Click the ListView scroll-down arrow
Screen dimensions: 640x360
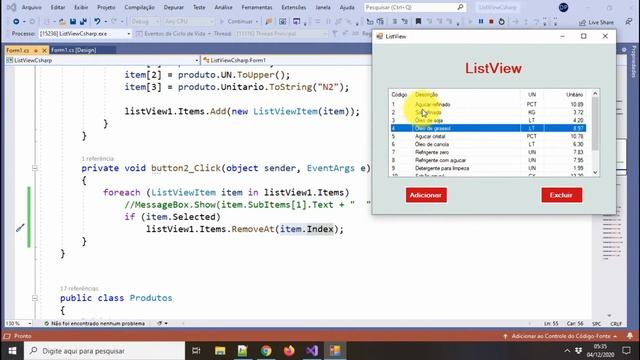[595, 173]
